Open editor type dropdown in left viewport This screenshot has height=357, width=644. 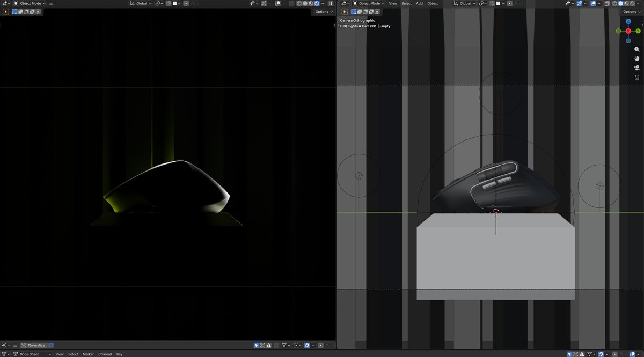(5, 3)
